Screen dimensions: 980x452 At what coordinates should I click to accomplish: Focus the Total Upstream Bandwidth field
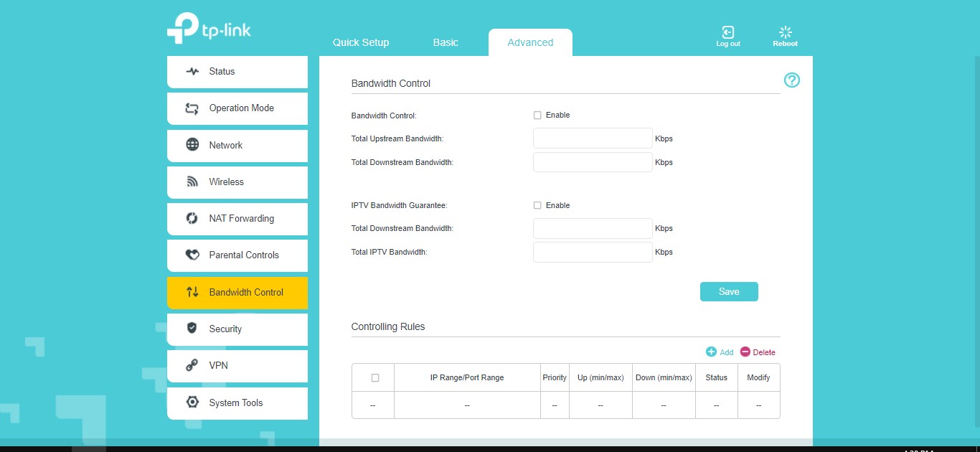coord(593,138)
